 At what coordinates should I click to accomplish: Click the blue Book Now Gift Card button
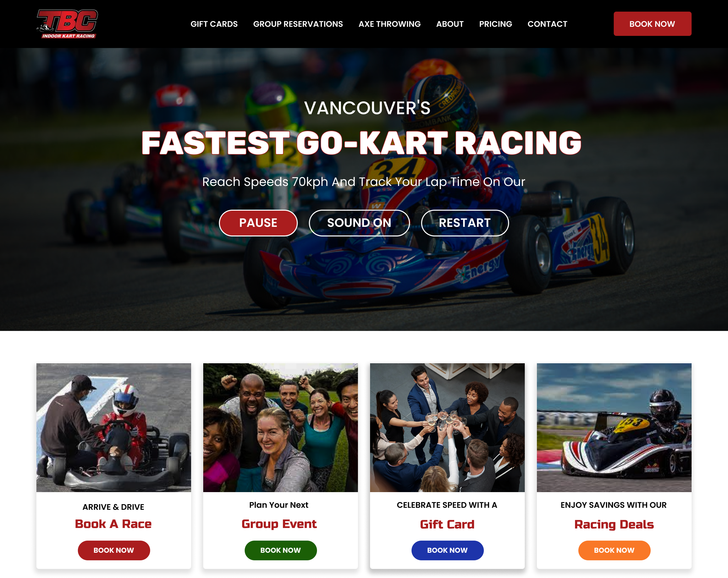(447, 550)
